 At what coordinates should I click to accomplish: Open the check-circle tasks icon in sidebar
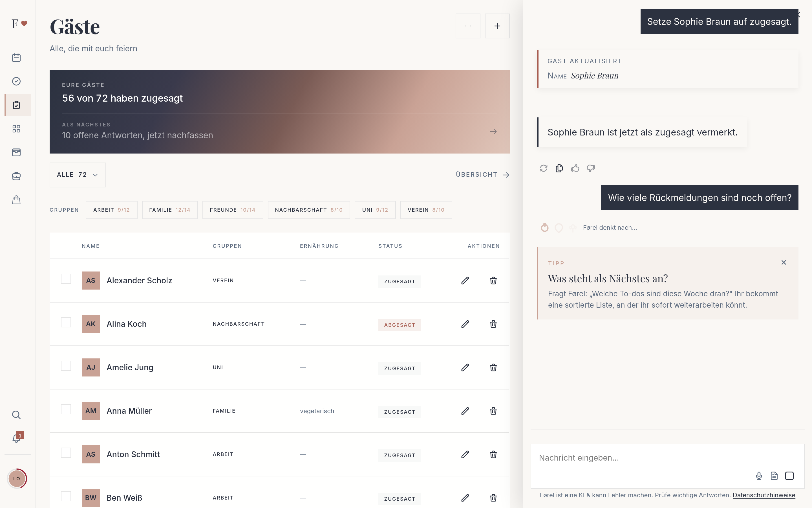16,81
